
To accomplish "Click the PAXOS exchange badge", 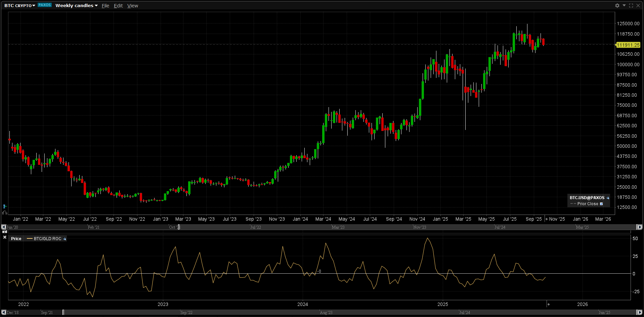I will coord(45,5).
